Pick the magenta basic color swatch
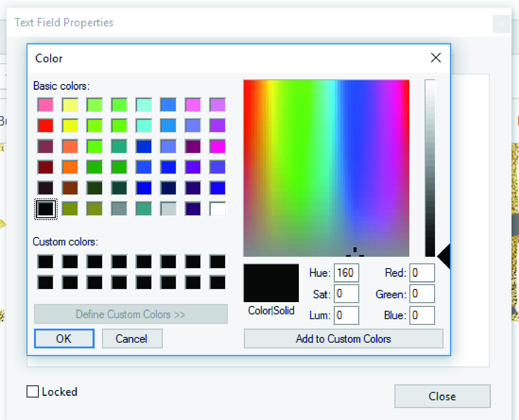 click(217, 146)
